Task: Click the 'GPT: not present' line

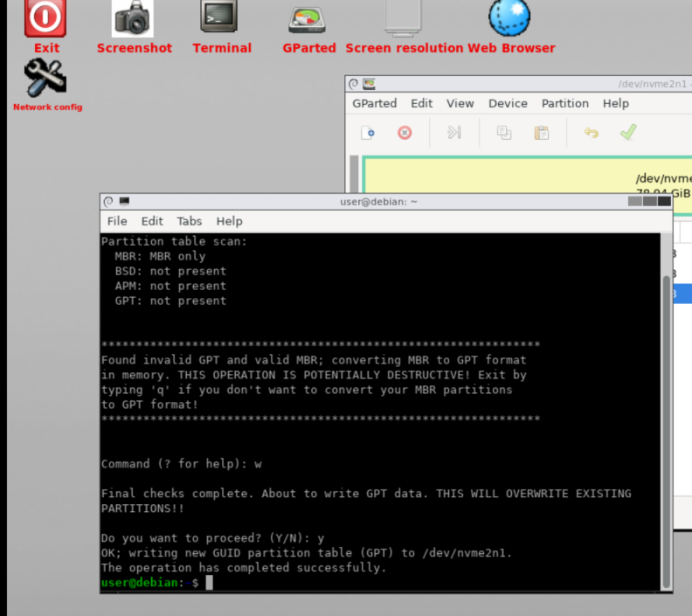Action: [170, 301]
